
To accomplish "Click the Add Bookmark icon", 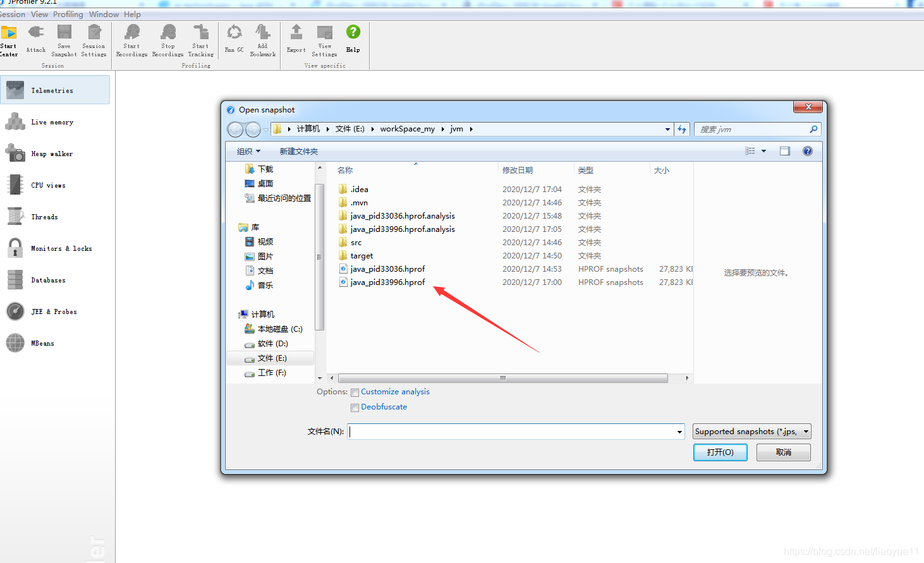I will 263,32.
